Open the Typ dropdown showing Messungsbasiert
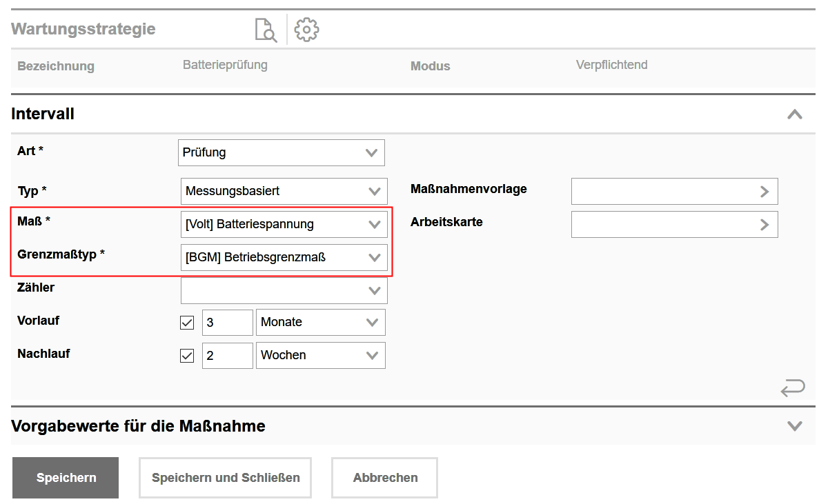Image resolution: width=819 pixels, height=504 pixels. click(284, 191)
